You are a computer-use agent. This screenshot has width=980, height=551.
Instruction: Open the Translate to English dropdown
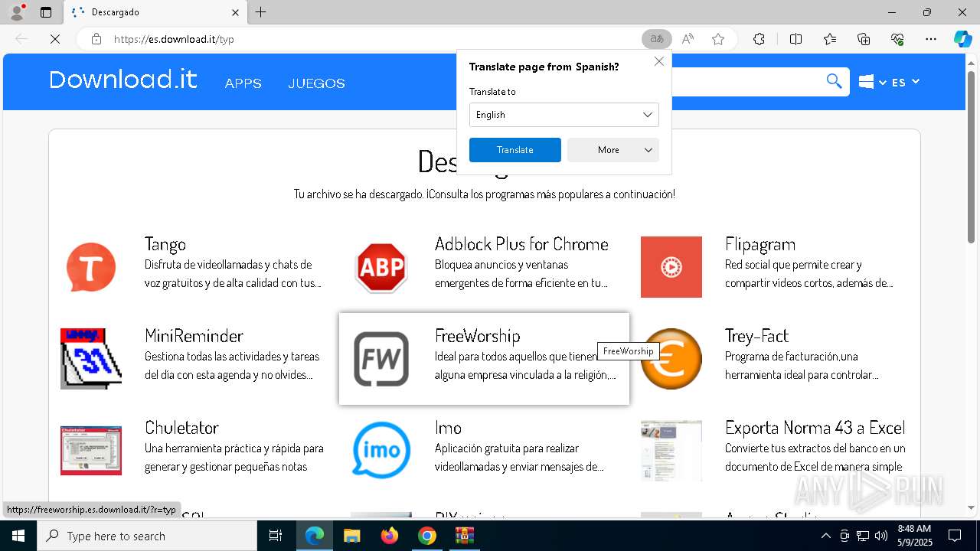tap(564, 115)
